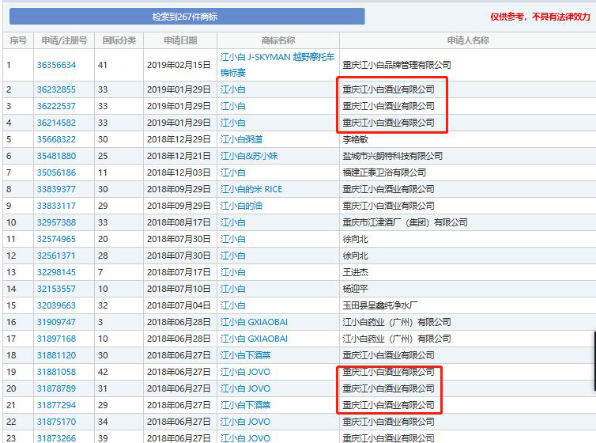The image size is (596, 443).
Task: Open 江小白 GXIAOBAI trademark in row 17
Action: [x=254, y=339]
